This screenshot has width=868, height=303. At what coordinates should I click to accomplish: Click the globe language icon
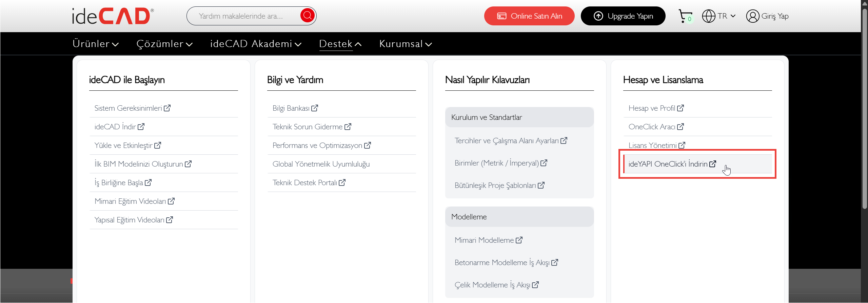pyautogui.click(x=709, y=16)
